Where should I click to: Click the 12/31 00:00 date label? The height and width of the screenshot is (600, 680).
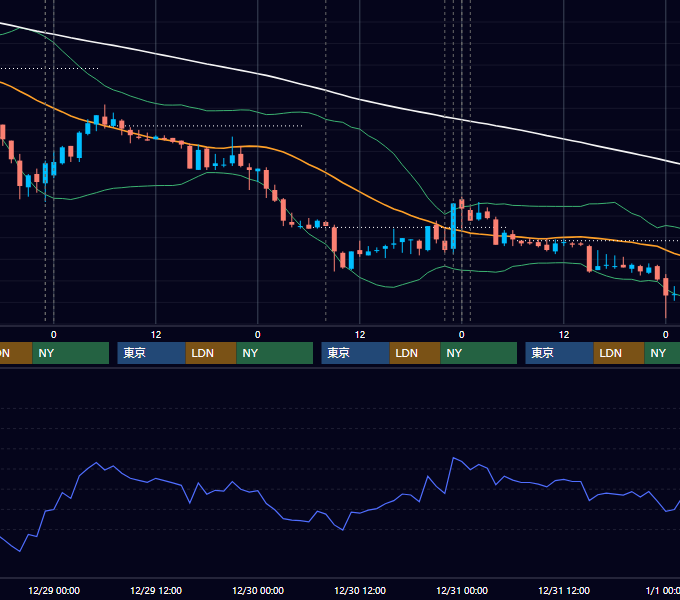461,590
